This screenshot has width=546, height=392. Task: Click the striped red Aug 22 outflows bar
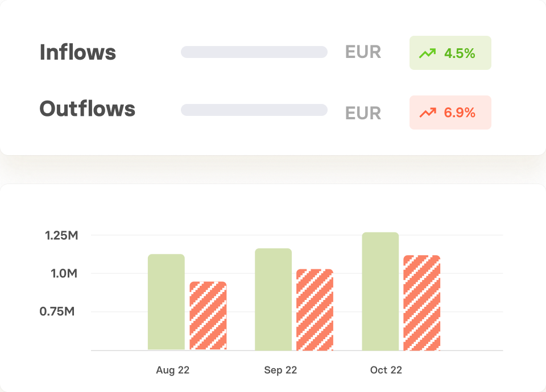click(208, 315)
